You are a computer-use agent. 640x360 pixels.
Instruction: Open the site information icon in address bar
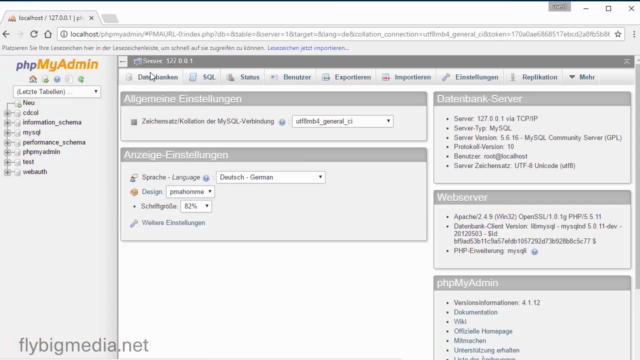click(64, 34)
